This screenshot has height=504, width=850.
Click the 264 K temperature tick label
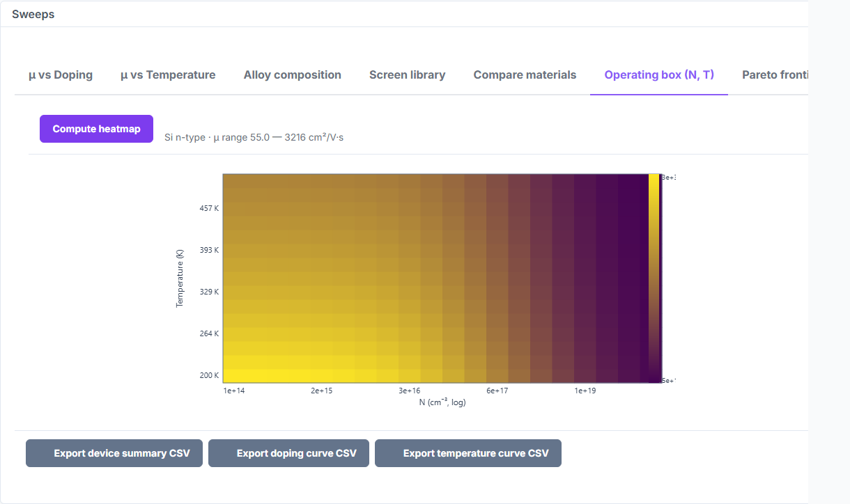tap(209, 333)
